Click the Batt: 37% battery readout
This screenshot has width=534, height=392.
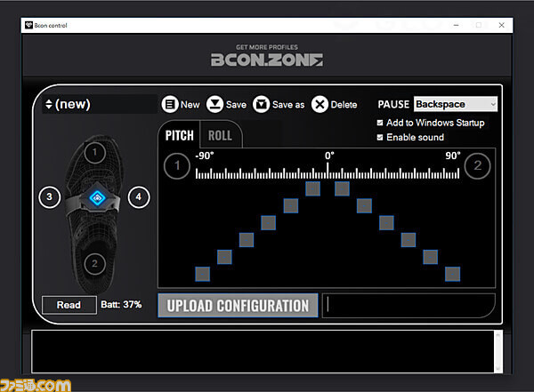[121, 304]
